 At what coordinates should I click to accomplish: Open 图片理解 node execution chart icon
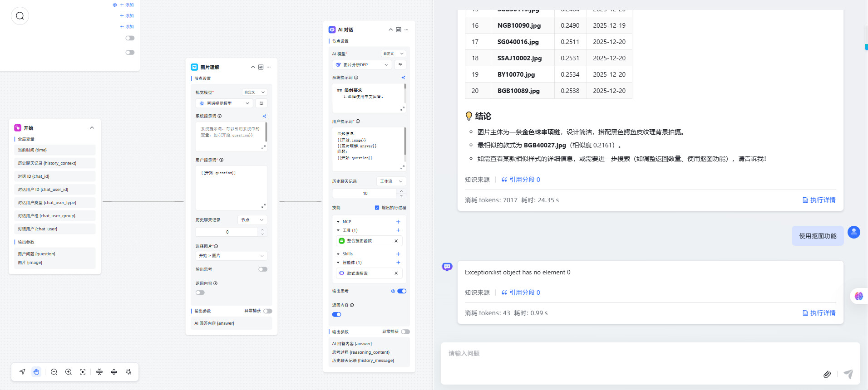click(x=261, y=67)
